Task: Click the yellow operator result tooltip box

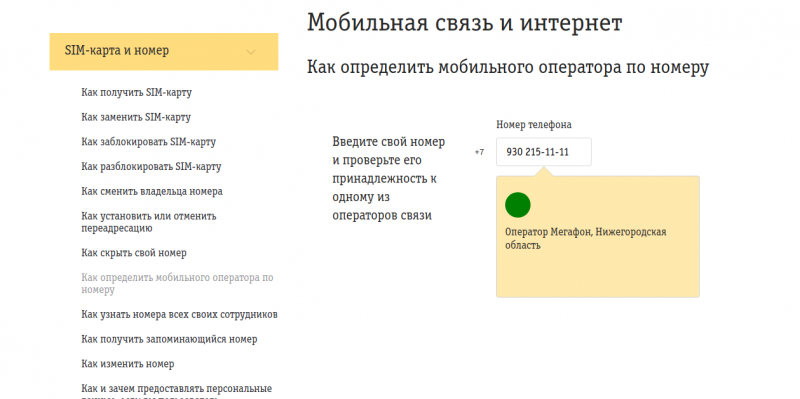Action: point(597,236)
